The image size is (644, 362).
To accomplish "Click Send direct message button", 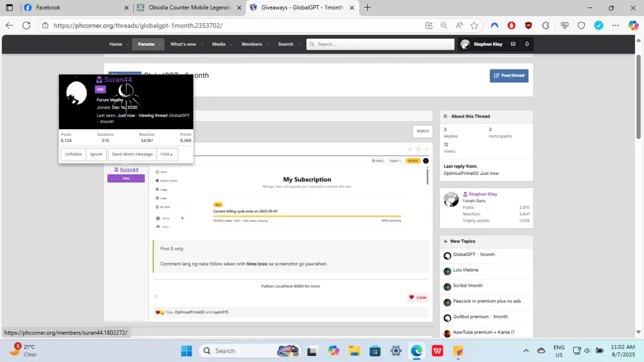I will click(x=132, y=154).
